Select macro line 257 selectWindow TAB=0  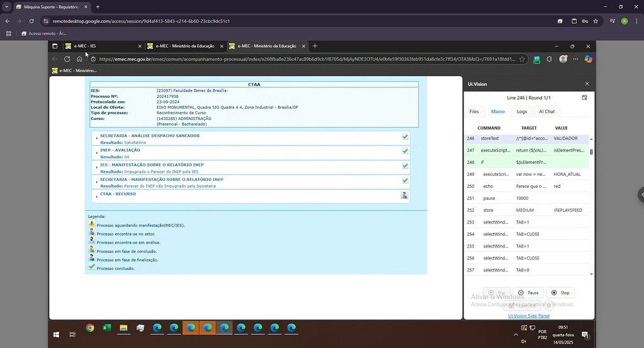click(x=527, y=270)
